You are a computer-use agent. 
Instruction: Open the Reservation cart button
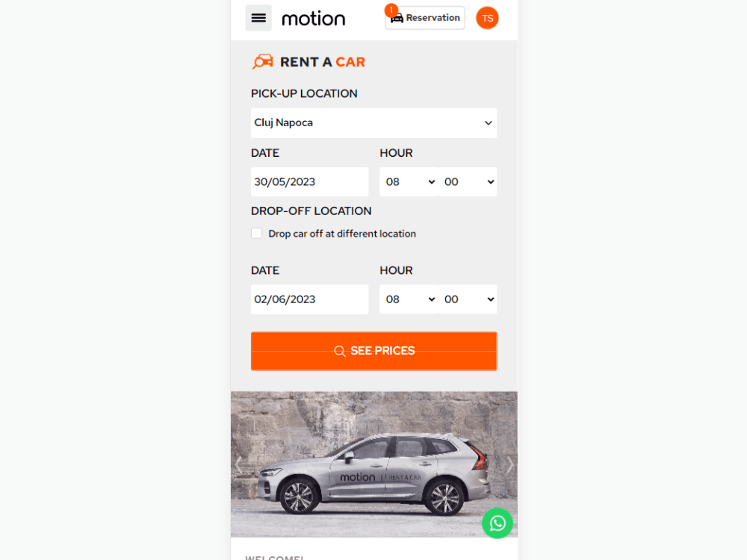(x=425, y=18)
